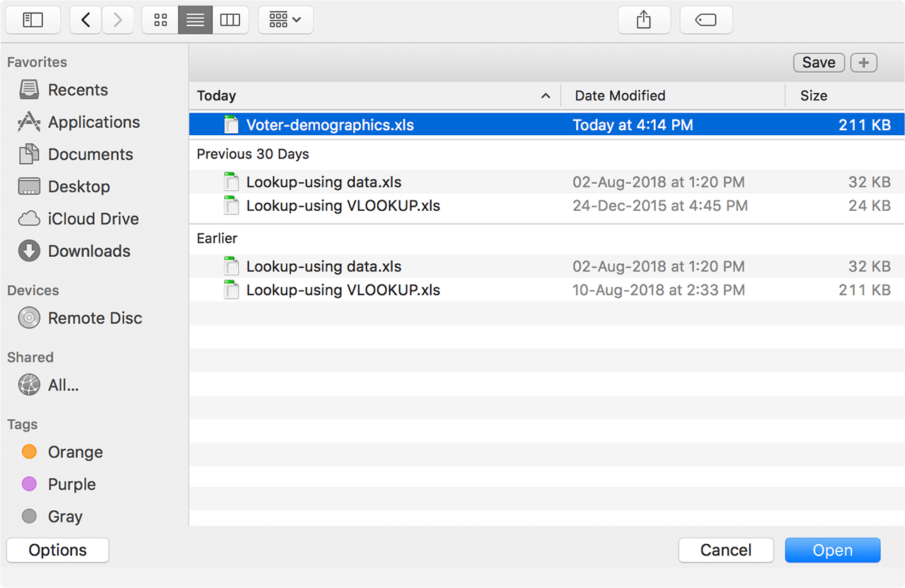Click the Previous 30 Days group header

253,154
